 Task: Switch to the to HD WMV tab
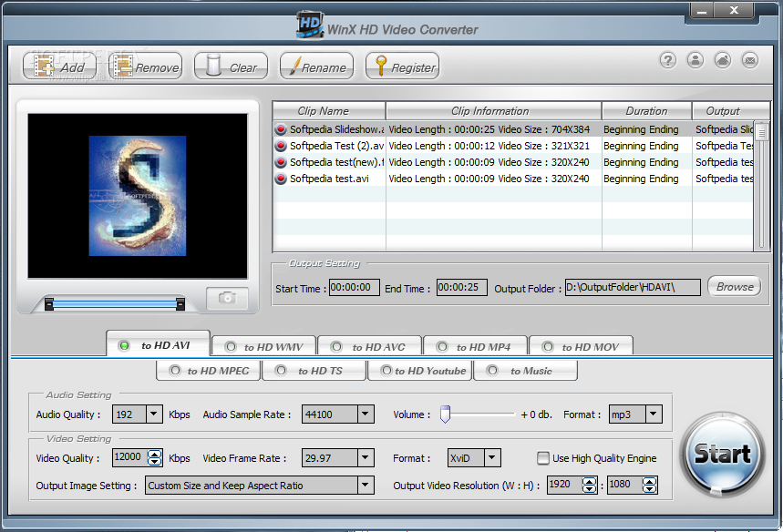(264, 346)
